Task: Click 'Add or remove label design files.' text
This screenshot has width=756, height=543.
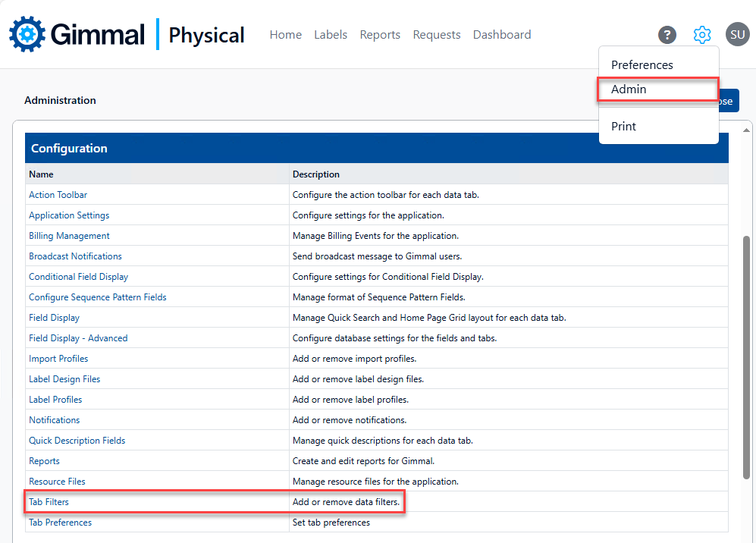Action: (x=358, y=379)
